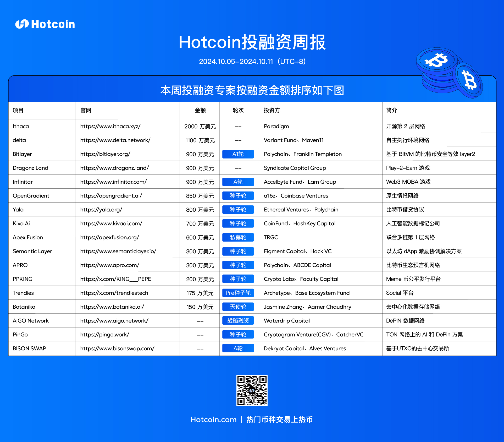Click the 2000 万美元 amount cell
504x442 pixels.
pos(200,127)
